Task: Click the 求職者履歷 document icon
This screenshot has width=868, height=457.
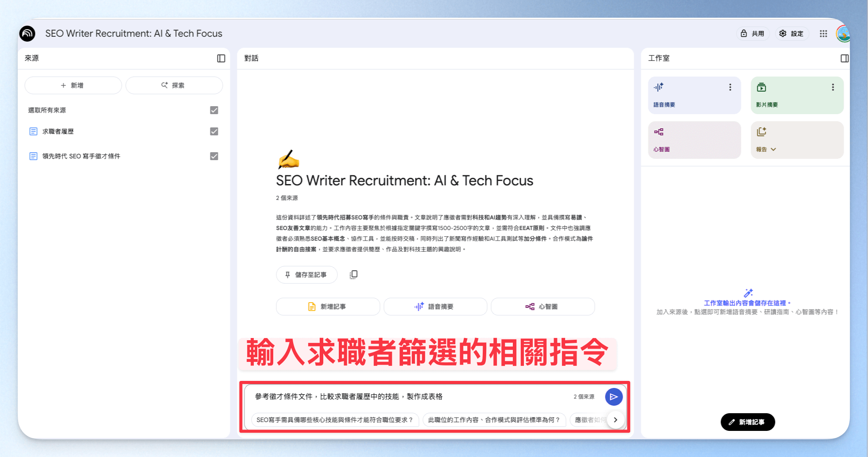Action: coord(33,131)
